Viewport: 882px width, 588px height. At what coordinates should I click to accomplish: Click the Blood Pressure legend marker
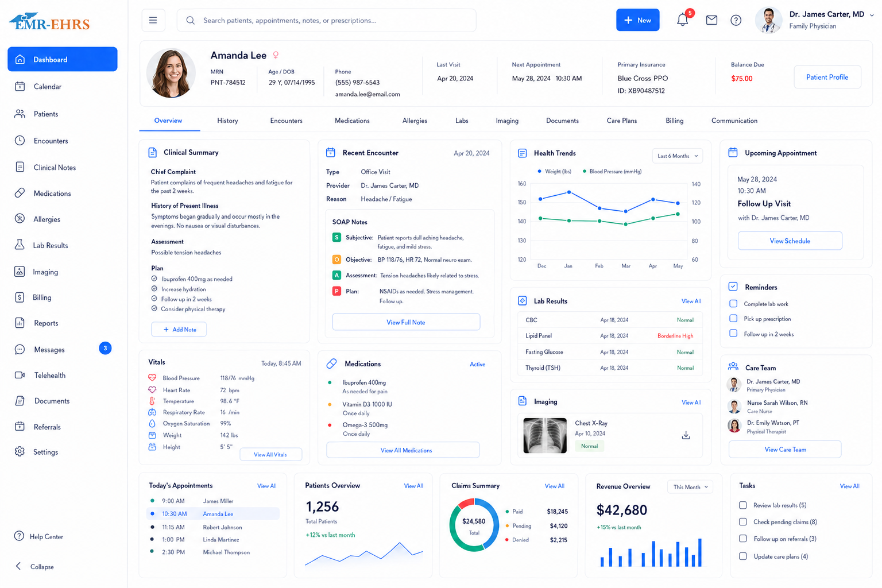click(x=585, y=171)
